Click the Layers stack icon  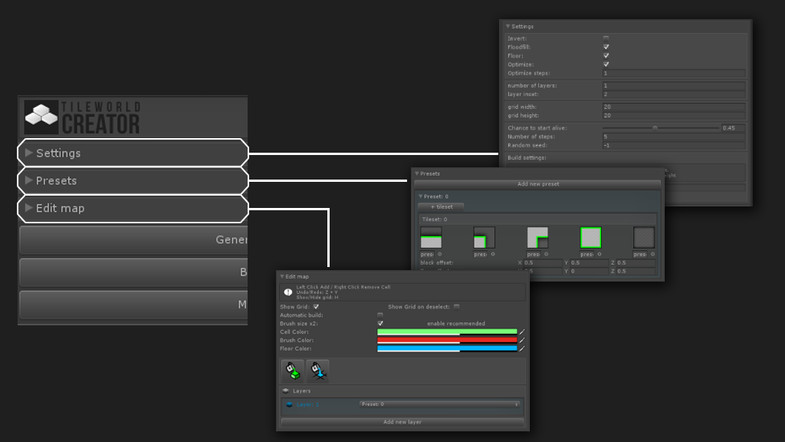tap(286, 390)
